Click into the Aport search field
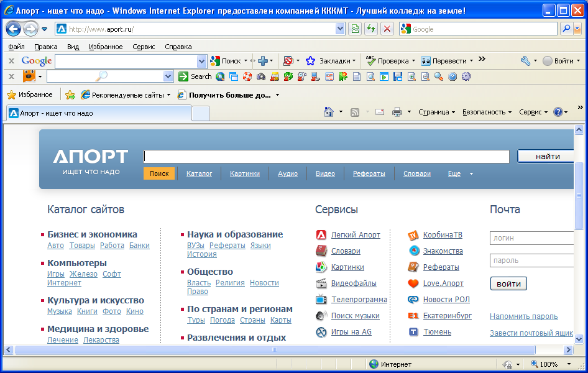 click(326, 156)
